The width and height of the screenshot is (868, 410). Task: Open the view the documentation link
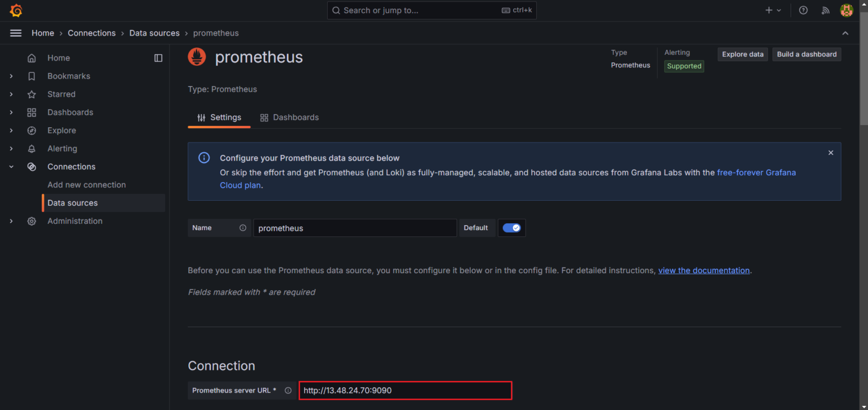[704, 270]
